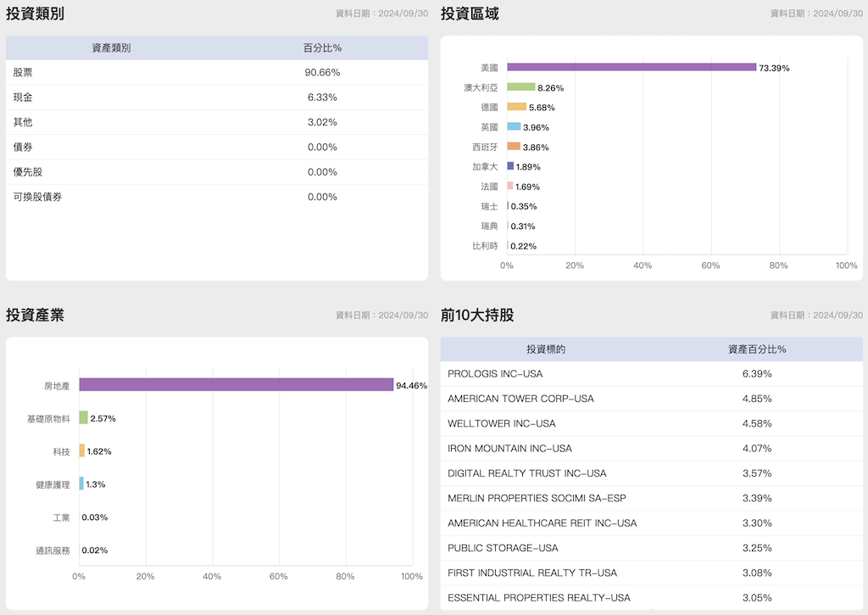Click the green 澳大利亞 bar
This screenshot has height=615, width=868.
[521, 87]
